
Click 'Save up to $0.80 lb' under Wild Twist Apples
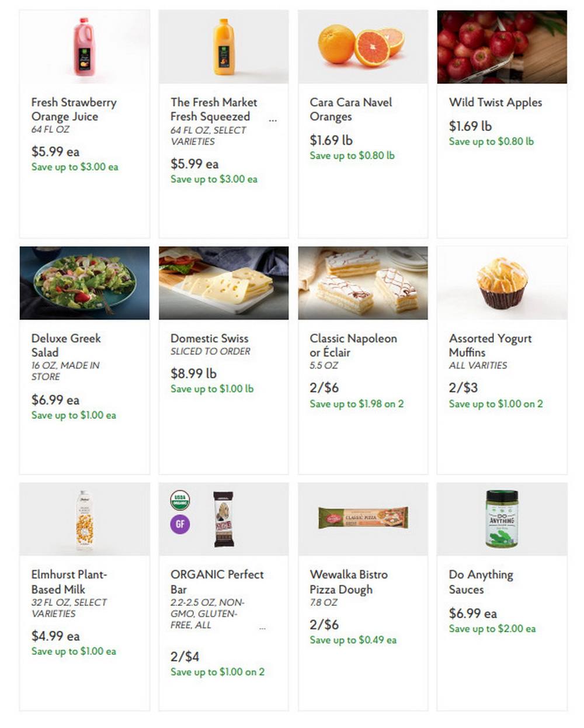click(x=491, y=141)
